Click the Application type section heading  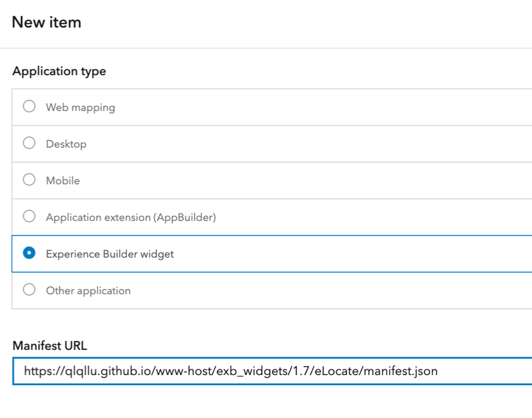[59, 71]
